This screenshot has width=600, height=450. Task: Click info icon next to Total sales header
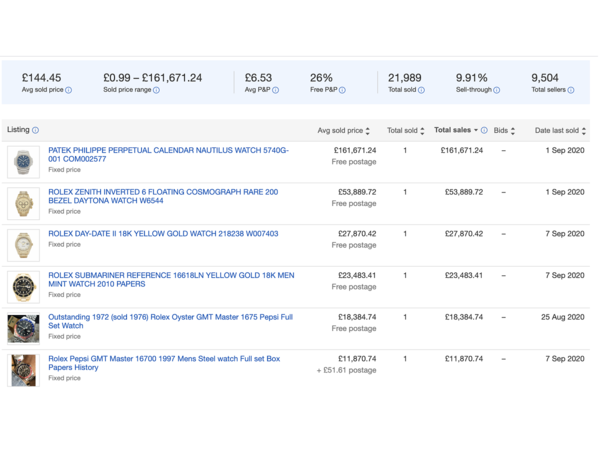484,130
